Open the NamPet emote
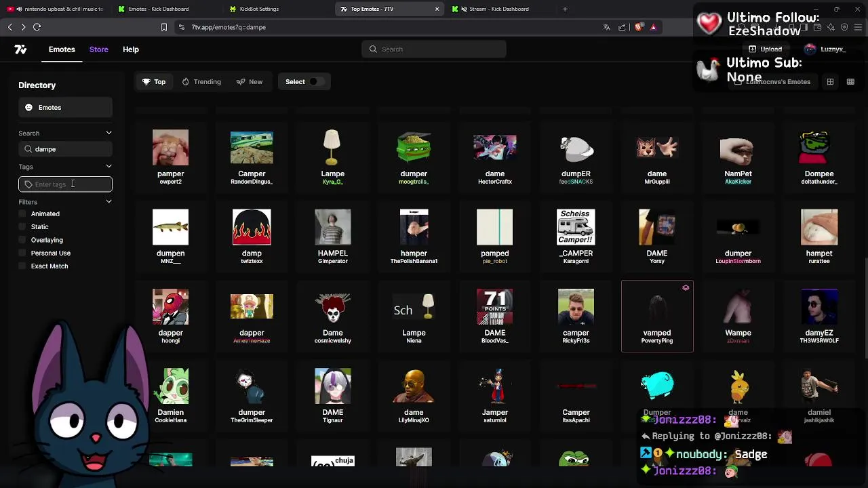This screenshot has width=868, height=488. (738, 157)
